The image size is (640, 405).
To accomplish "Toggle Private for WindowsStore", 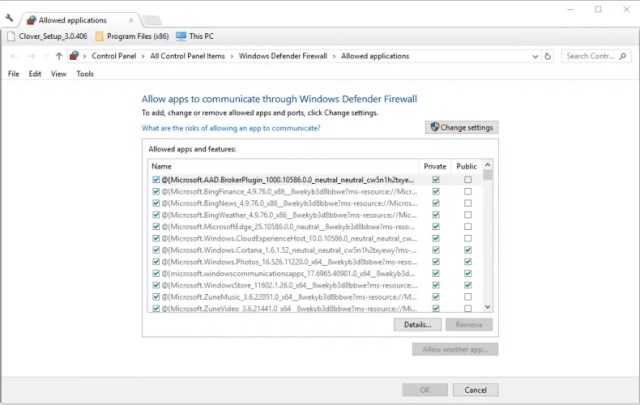I will click(436, 285).
